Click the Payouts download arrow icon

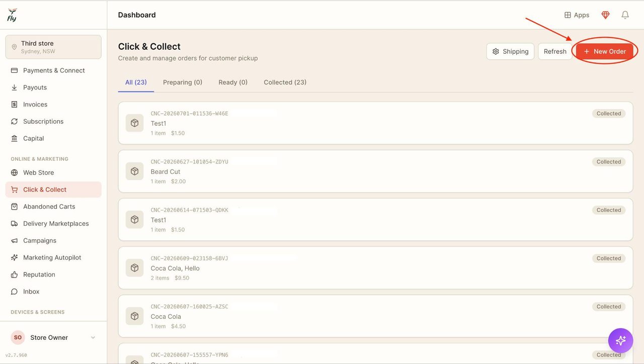tap(14, 87)
